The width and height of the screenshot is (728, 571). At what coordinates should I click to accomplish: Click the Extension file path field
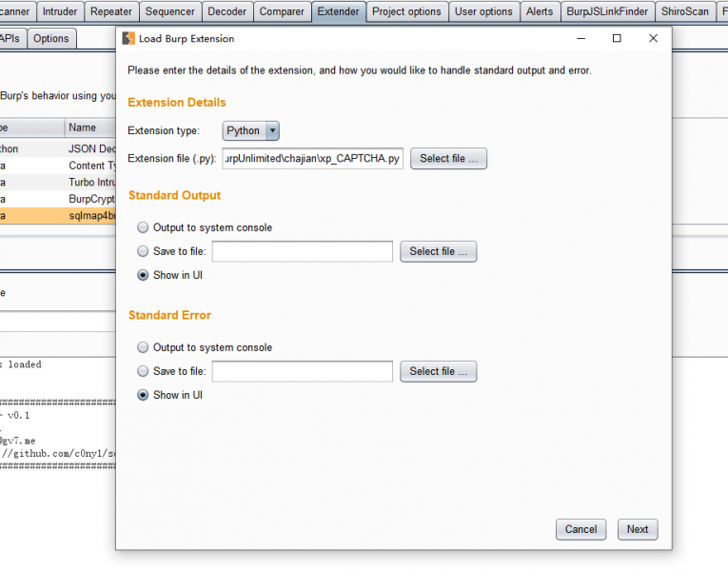(x=313, y=158)
